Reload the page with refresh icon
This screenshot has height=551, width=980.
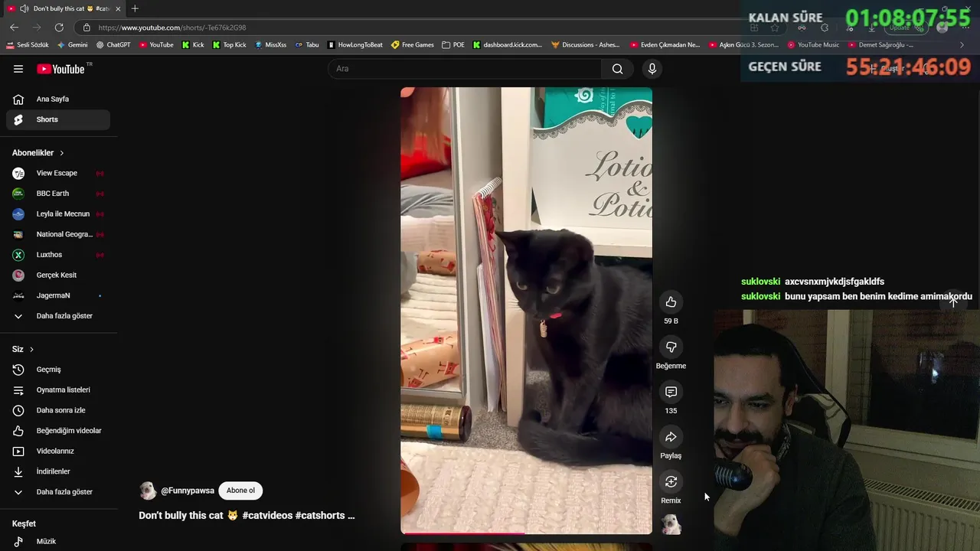click(x=59, y=28)
